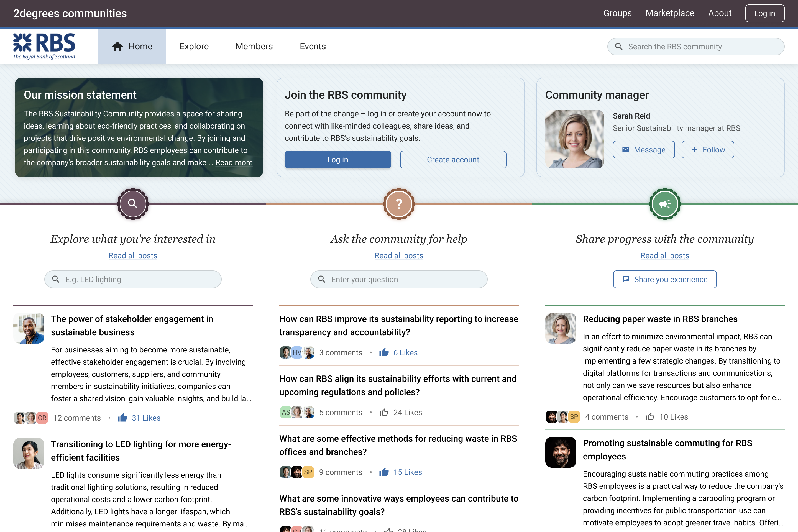Click 12 comments on stakeholder post

click(x=77, y=418)
